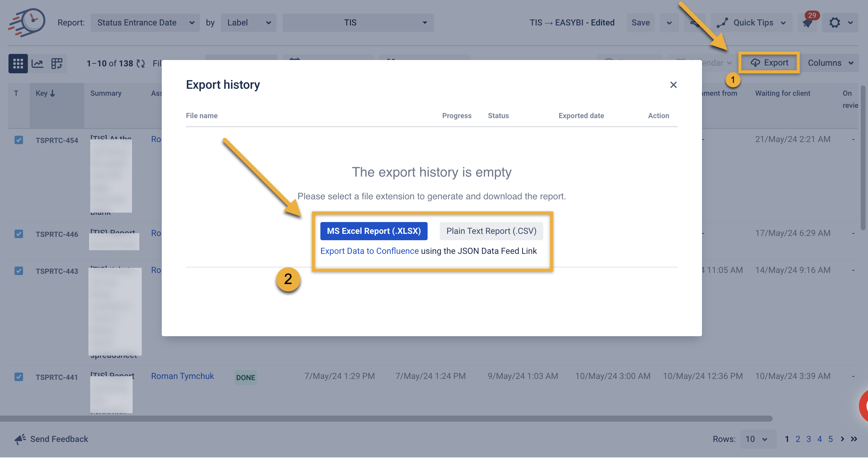Open the Quick Tips dropdown

coord(751,23)
